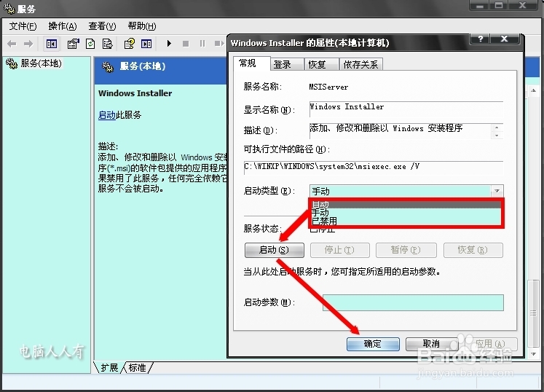Viewport: 544px width, 392px height.
Task: Click the 显示名称 input field
Action: [x=406, y=109]
